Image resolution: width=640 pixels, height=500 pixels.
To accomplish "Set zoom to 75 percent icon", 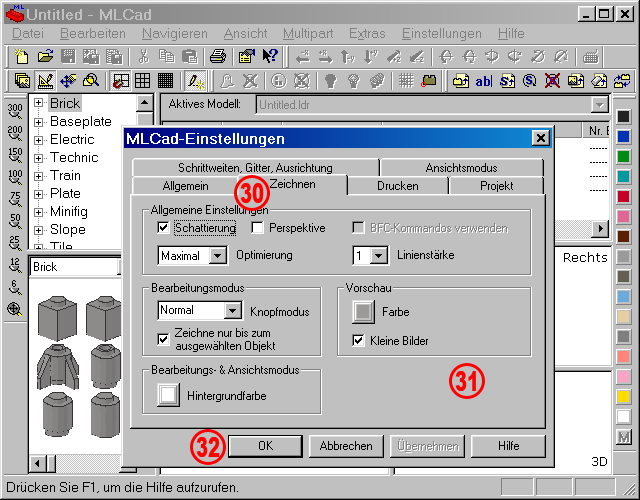I will [x=15, y=199].
